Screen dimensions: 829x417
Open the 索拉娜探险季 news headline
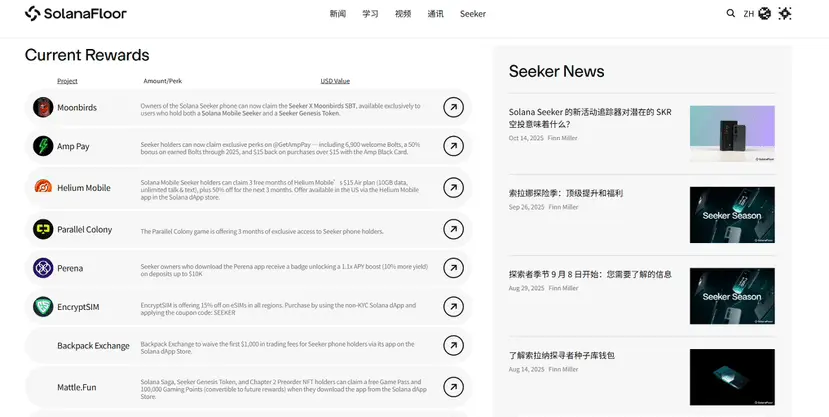click(566, 193)
